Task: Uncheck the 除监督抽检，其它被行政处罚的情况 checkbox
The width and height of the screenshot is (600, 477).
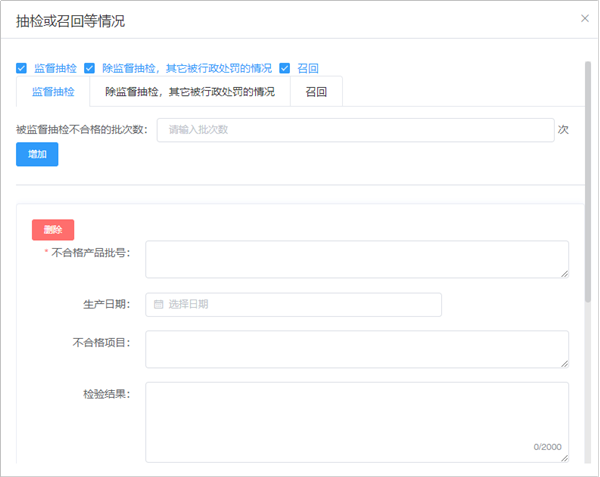Action: (x=90, y=69)
